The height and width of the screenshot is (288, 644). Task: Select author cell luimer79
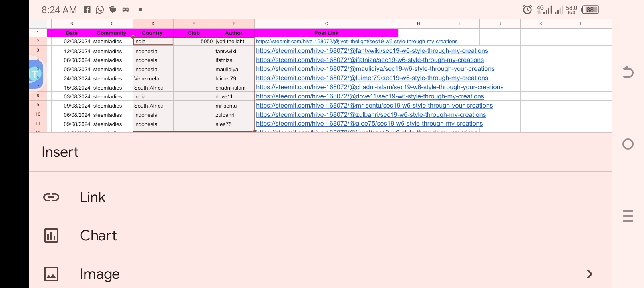coord(234,78)
